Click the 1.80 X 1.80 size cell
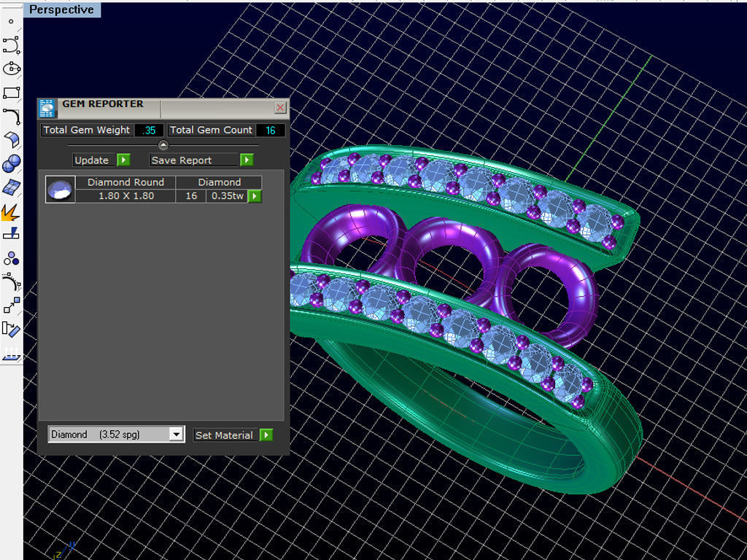 pos(125,195)
